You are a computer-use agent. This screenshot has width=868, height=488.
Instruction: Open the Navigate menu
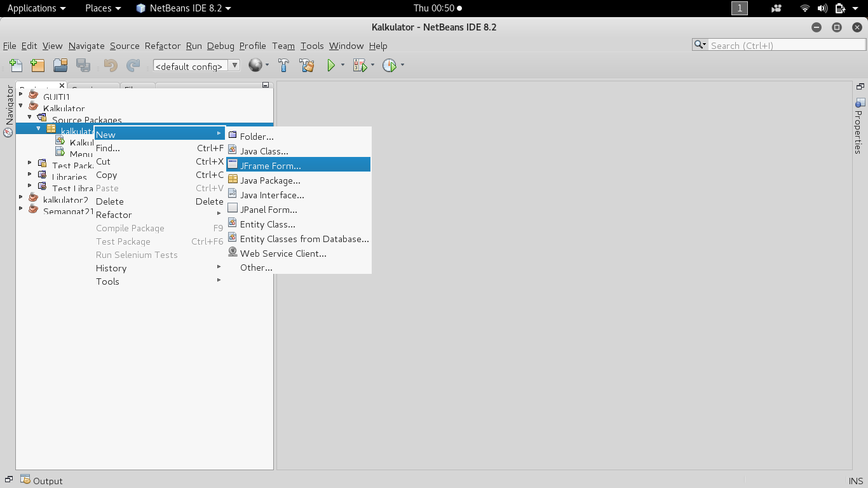(x=86, y=46)
